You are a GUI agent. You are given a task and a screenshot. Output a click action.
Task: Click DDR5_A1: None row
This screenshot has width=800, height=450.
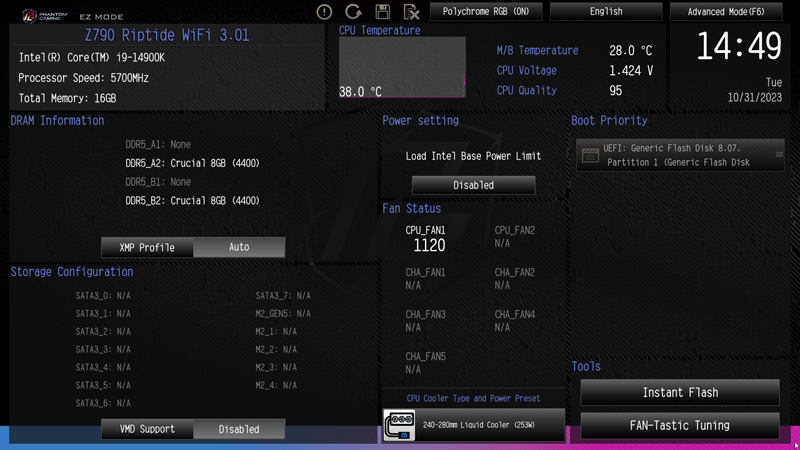point(158,144)
